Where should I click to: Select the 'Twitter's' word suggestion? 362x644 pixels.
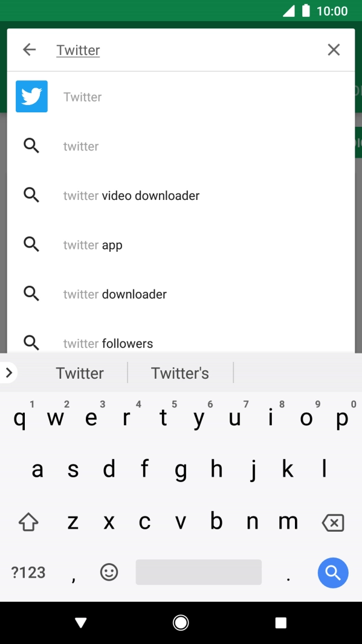180,373
